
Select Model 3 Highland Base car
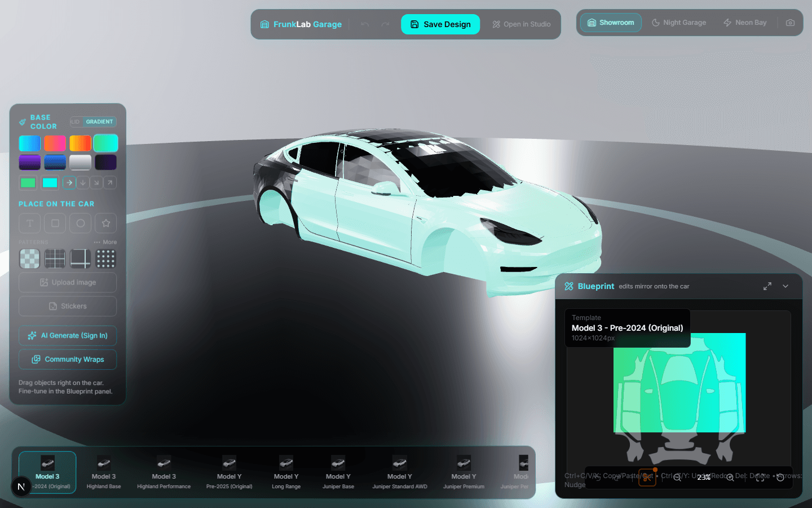pyautogui.click(x=104, y=472)
